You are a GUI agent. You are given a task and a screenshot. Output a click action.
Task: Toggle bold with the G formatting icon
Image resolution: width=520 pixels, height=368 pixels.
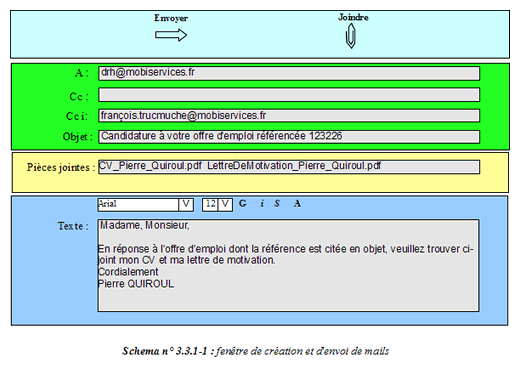[243, 203]
